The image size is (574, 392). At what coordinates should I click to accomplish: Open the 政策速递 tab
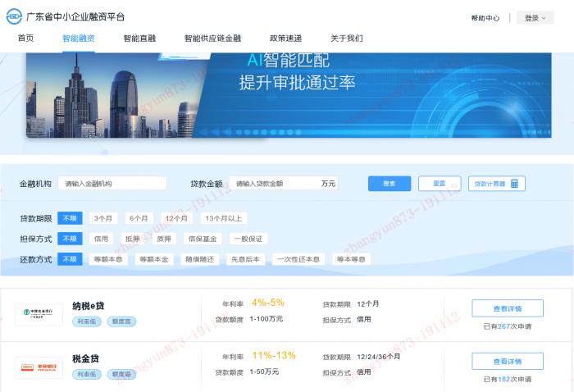(285, 38)
